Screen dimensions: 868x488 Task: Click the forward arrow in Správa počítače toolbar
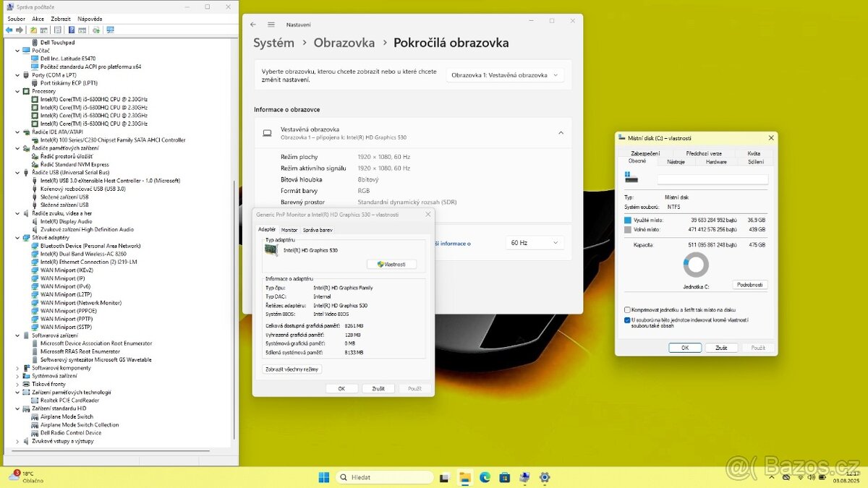(x=19, y=30)
